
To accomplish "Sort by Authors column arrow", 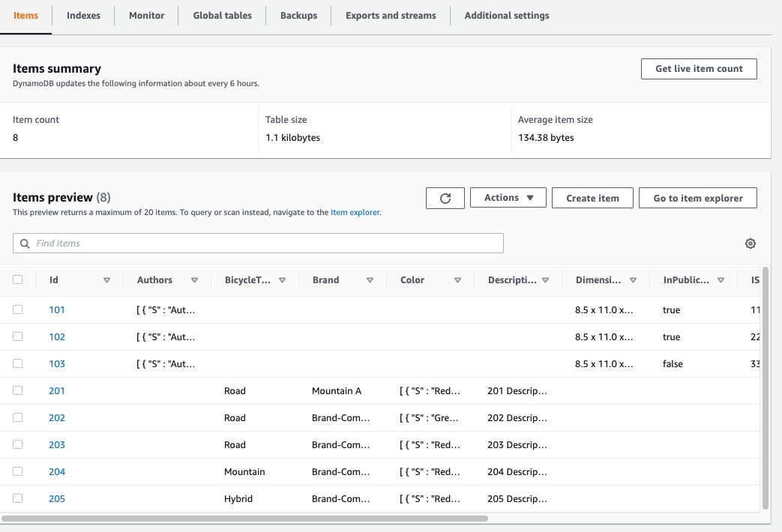I will (194, 280).
